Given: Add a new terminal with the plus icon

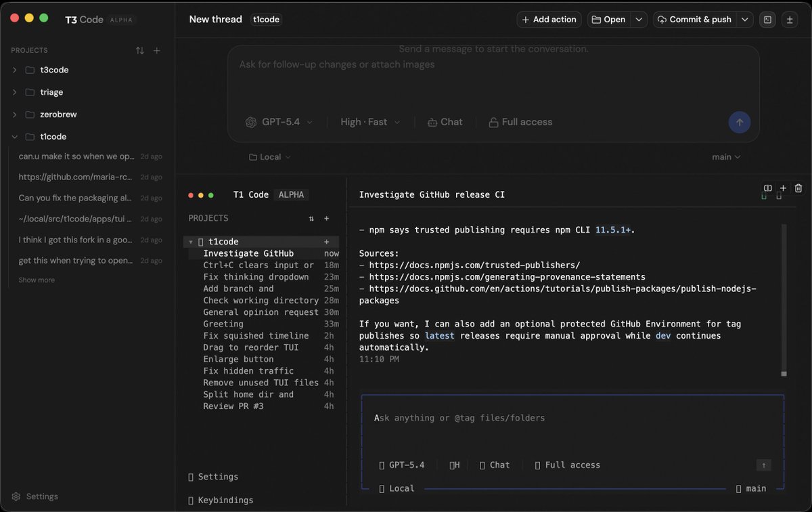Looking at the screenshot, I should coord(783,188).
